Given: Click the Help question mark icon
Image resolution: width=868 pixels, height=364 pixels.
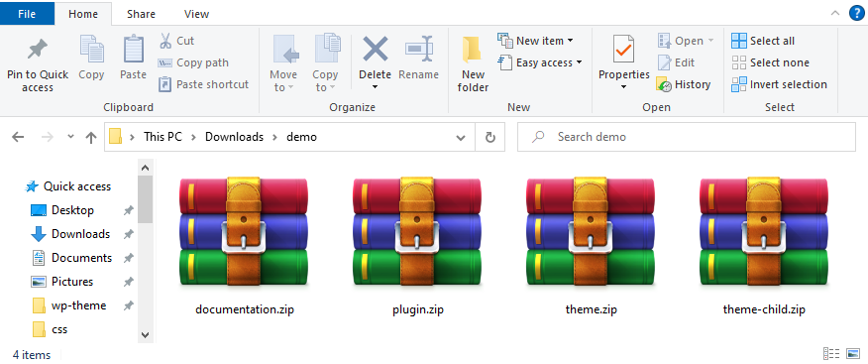Looking at the screenshot, I should pyautogui.click(x=856, y=13).
